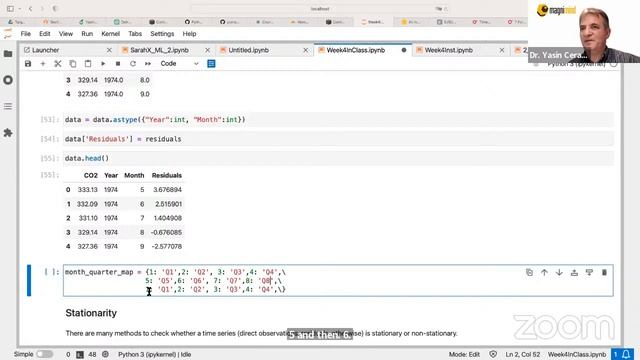Screen dimensions: 640x360
Task: Insert a cell above the active cell
Action: (x=574, y=273)
